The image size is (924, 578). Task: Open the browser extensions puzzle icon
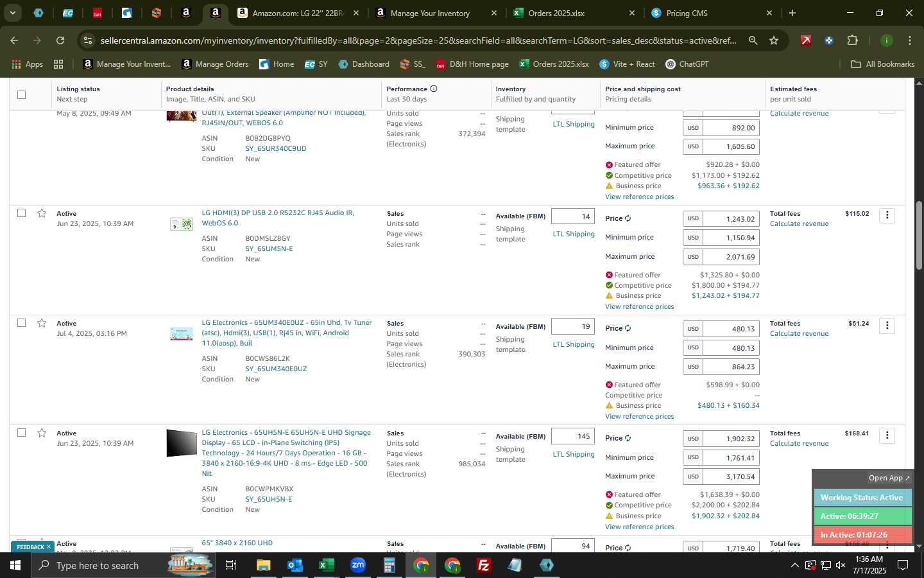pyautogui.click(x=852, y=40)
